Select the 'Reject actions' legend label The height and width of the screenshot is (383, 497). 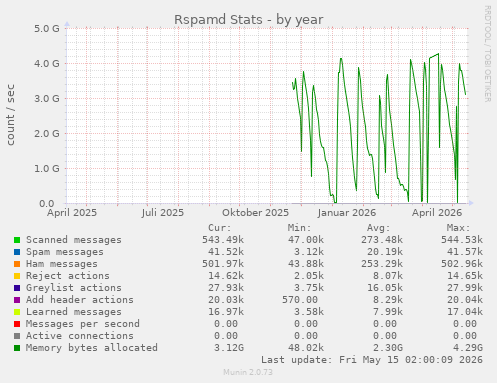(68, 276)
